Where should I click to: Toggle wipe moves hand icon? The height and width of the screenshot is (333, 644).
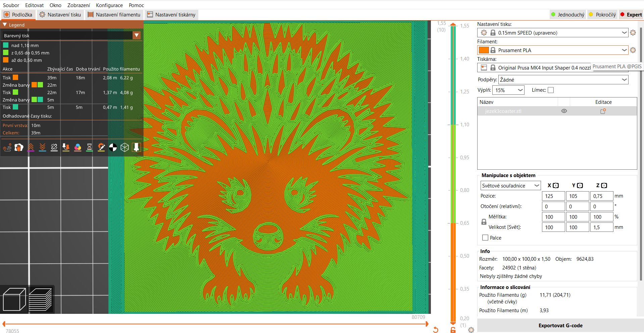coord(19,147)
